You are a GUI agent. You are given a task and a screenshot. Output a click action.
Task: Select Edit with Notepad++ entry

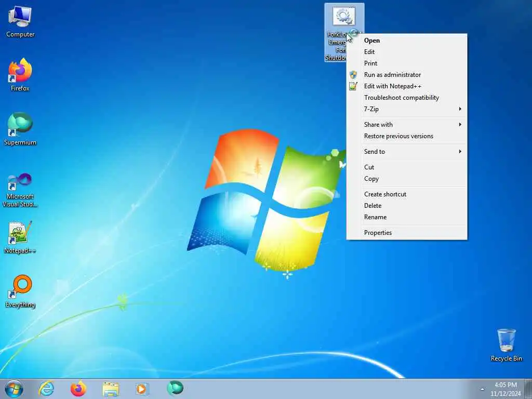click(x=407, y=86)
